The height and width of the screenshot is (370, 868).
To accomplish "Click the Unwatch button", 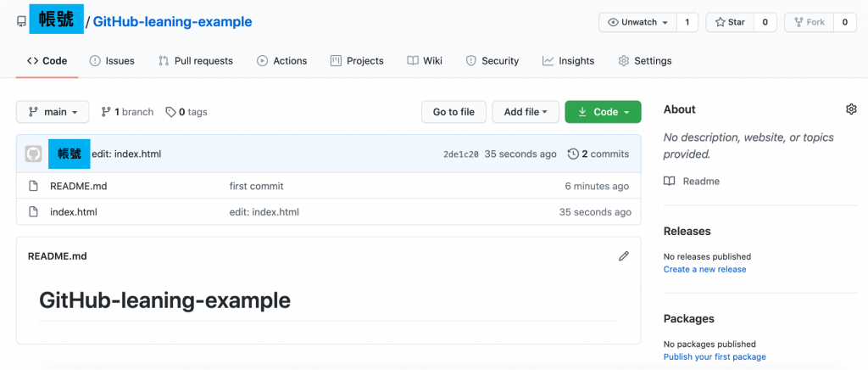I will point(637,22).
